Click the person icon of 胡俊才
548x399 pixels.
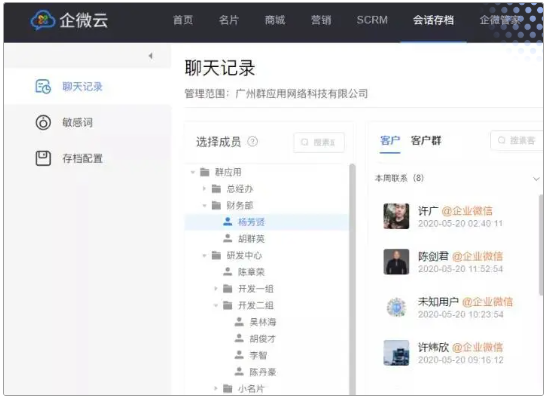click(239, 338)
